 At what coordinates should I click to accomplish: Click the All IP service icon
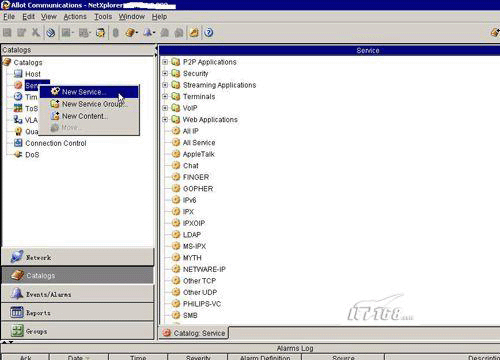(x=176, y=131)
